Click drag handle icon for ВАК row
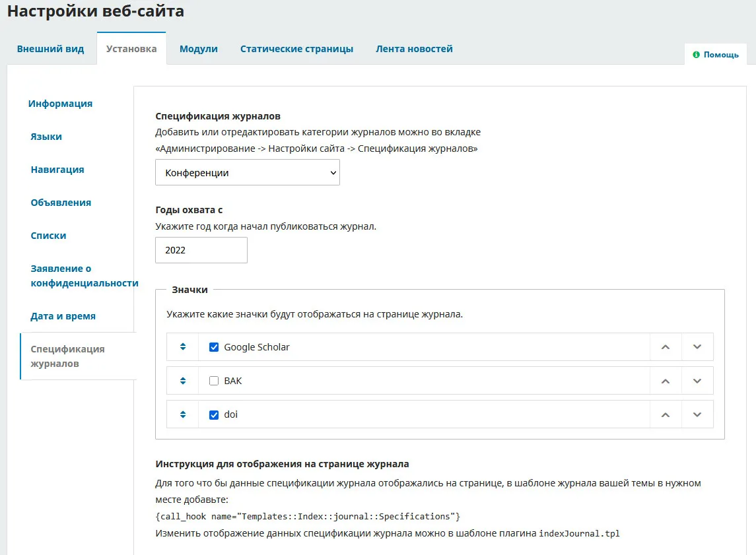The image size is (756, 555). pyautogui.click(x=183, y=381)
